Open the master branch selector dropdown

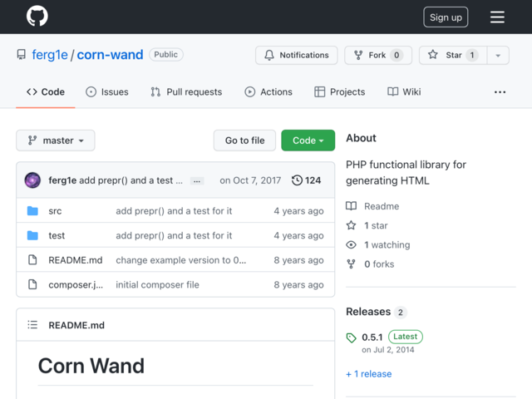pyautogui.click(x=56, y=140)
